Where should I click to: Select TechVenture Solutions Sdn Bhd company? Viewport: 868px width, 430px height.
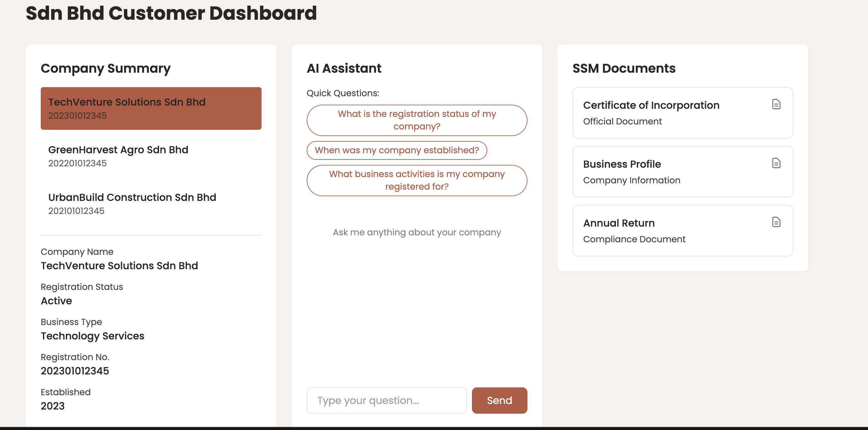151,108
